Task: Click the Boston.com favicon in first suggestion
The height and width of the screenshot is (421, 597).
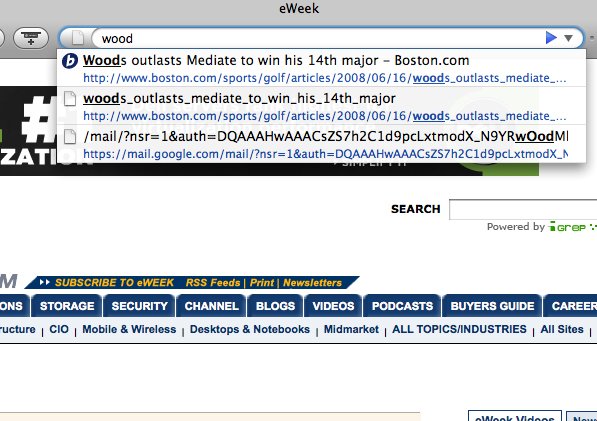Action: [70, 61]
